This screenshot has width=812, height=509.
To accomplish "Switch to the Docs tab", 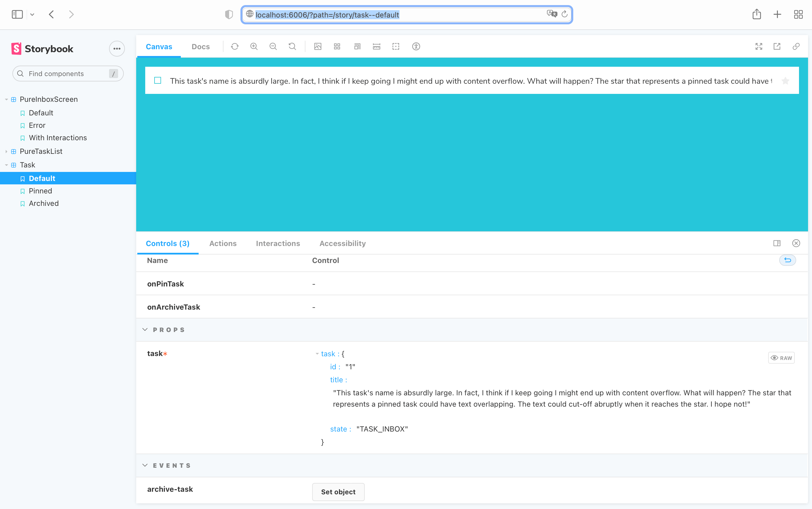I will [200, 46].
